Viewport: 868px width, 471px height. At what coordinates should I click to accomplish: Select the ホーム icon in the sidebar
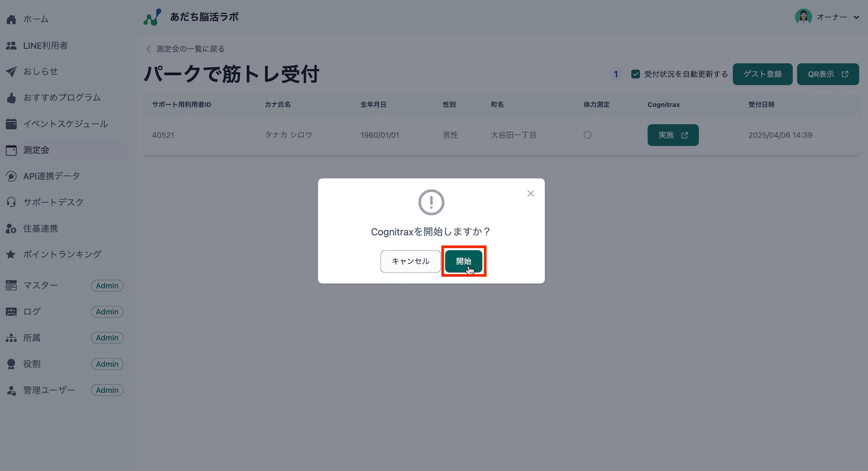pyautogui.click(x=11, y=19)
